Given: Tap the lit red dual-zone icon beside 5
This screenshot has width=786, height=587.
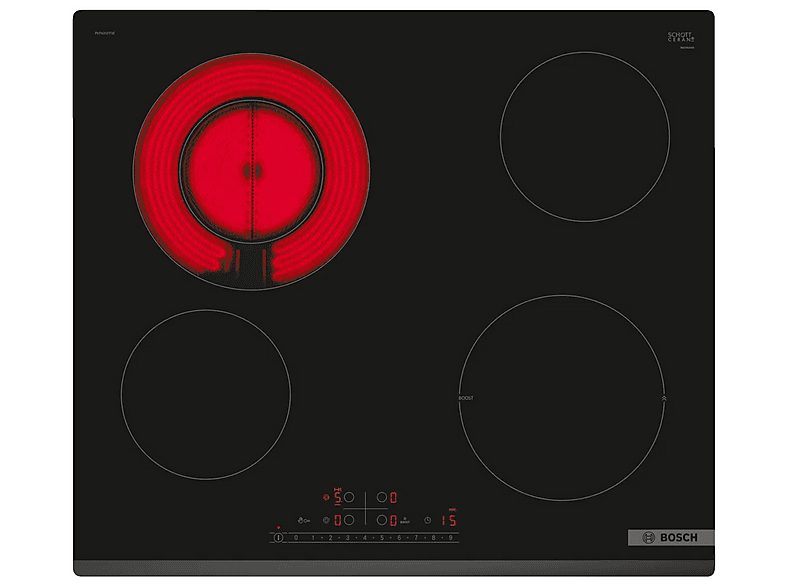Looking at the screenshot, I should [x=326, y=497].
